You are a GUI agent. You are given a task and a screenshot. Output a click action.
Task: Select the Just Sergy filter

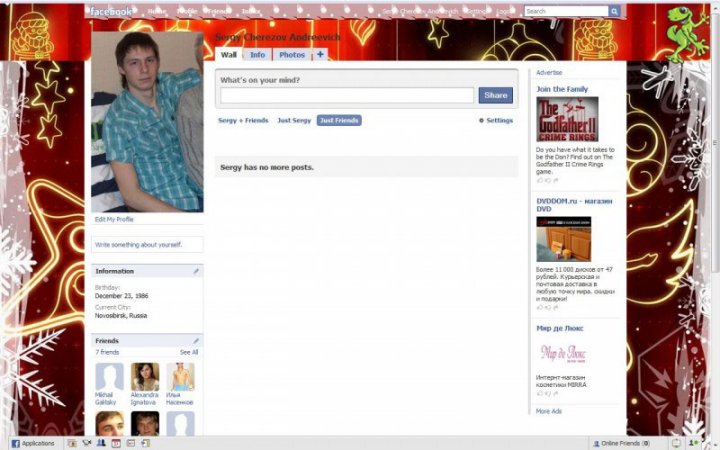tap(294, 120)
